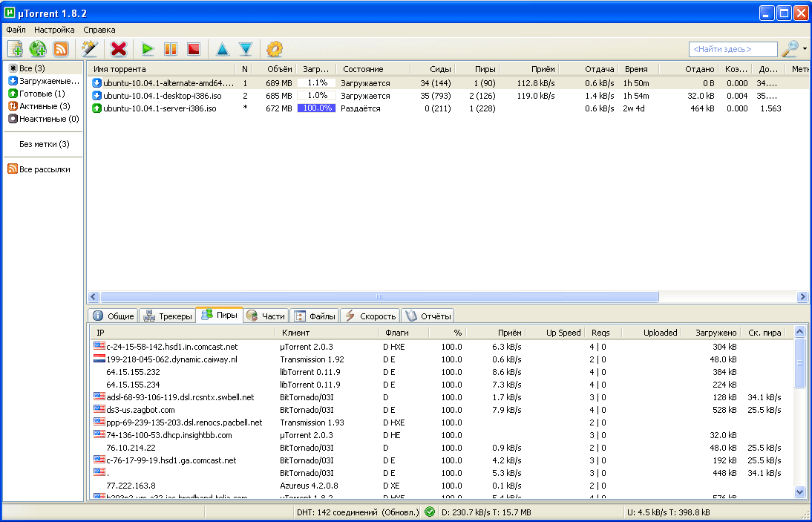Remove torrent with the red X icon

[119, 49]
